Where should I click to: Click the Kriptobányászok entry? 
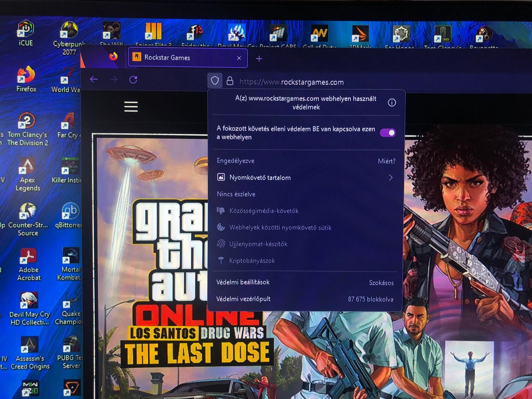point(246,260)
